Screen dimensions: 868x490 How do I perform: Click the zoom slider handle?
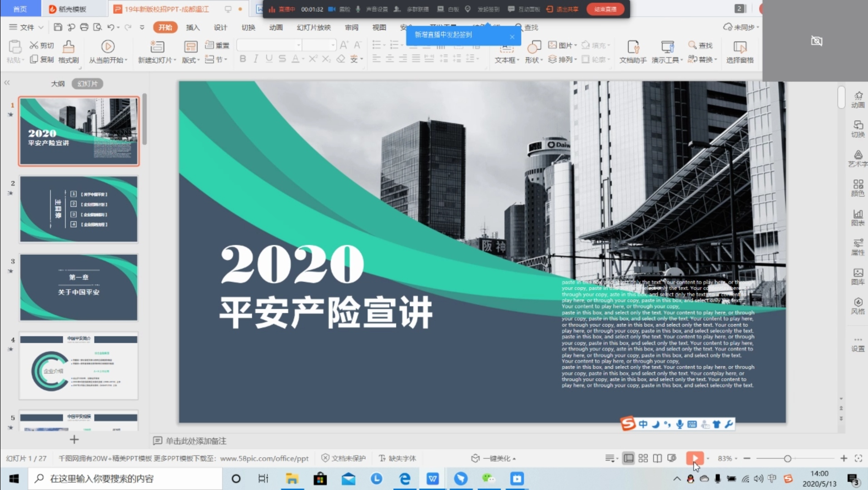788,459
